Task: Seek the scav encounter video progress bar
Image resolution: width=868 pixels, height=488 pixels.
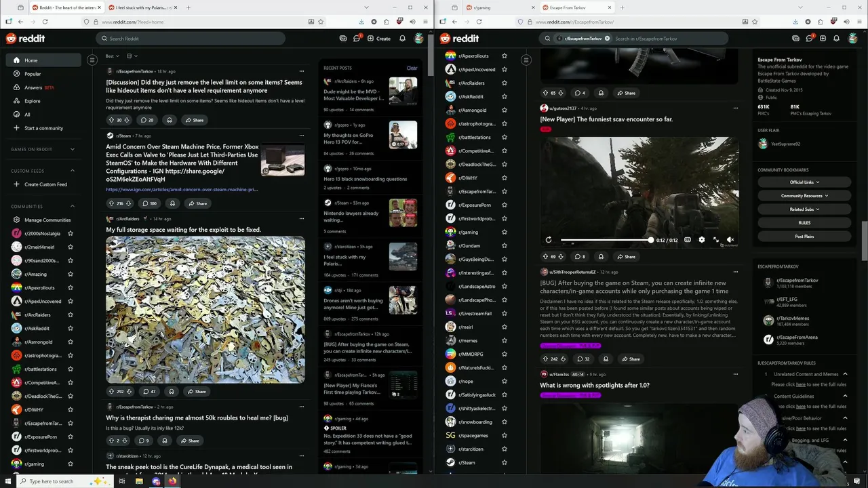Action: click(606, 240)
